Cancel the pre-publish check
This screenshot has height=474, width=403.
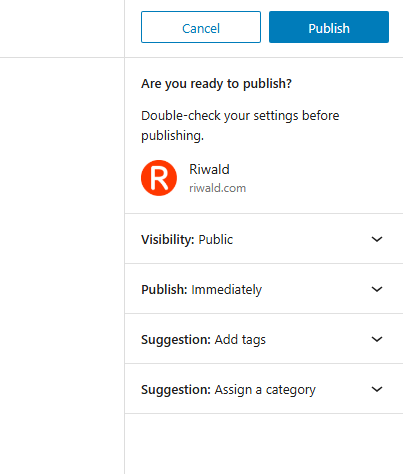pyautogui.click(x=201, y=27)
